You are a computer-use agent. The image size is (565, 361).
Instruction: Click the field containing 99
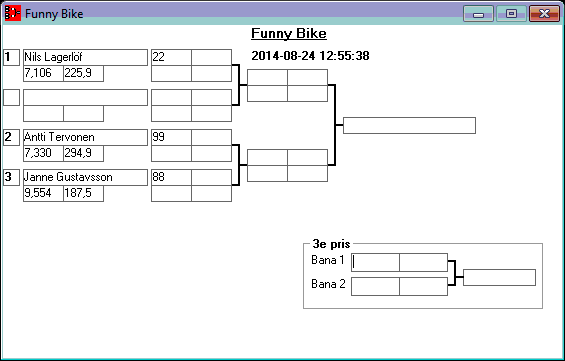[x=172, y=137]
